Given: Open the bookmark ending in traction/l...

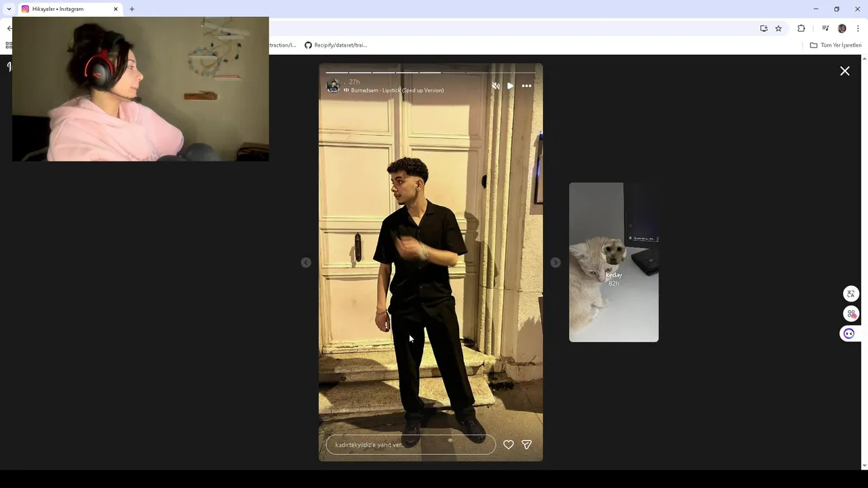Looking at the screenshot, I should tap(283, 45).
